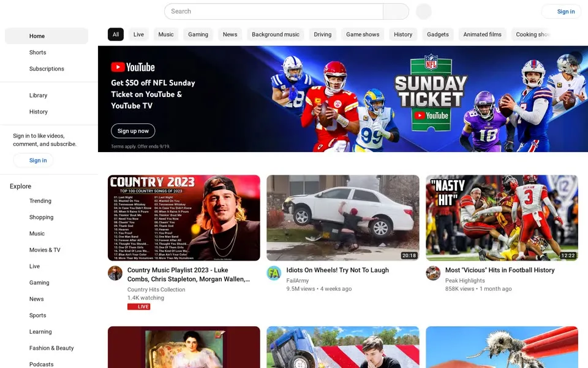Open the ant and tweezers thumbnail
588x368 pixels.
[502, 347]
